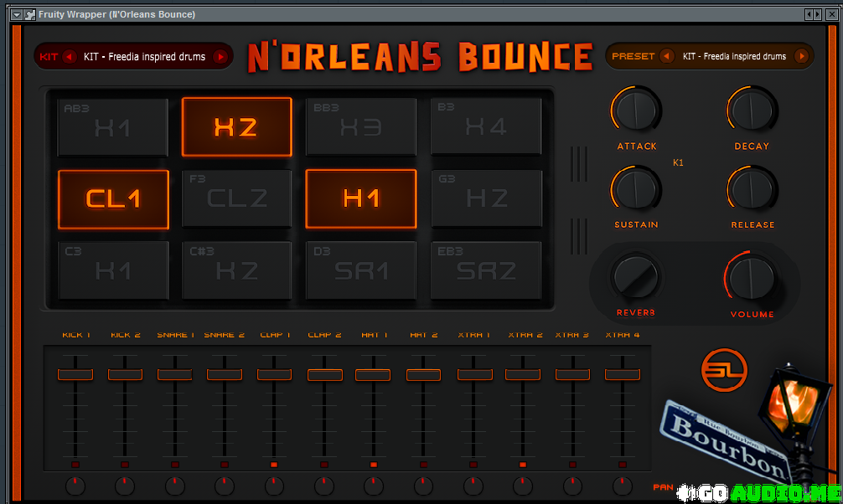Open the PRESET name selector list
This screenshot has width=843, height=504.
(734, 56)
